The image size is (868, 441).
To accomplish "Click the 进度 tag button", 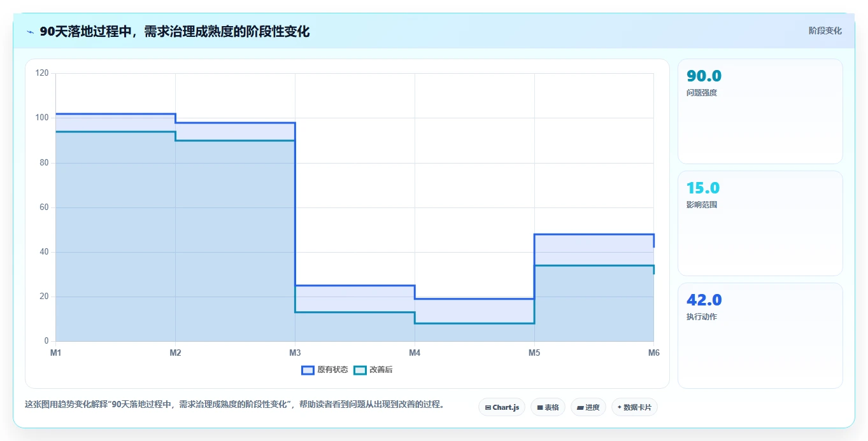I will coord(588,407).
